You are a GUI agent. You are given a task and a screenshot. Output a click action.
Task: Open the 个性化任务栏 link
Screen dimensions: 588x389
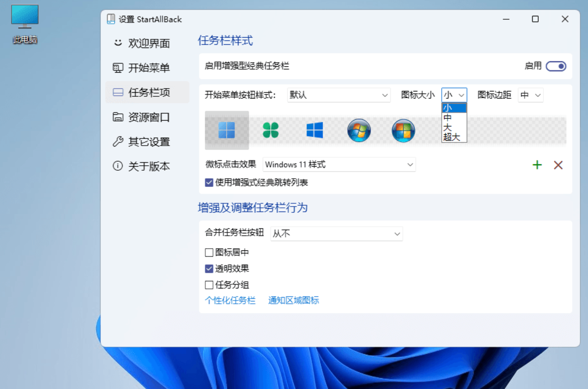coord(230,301)
